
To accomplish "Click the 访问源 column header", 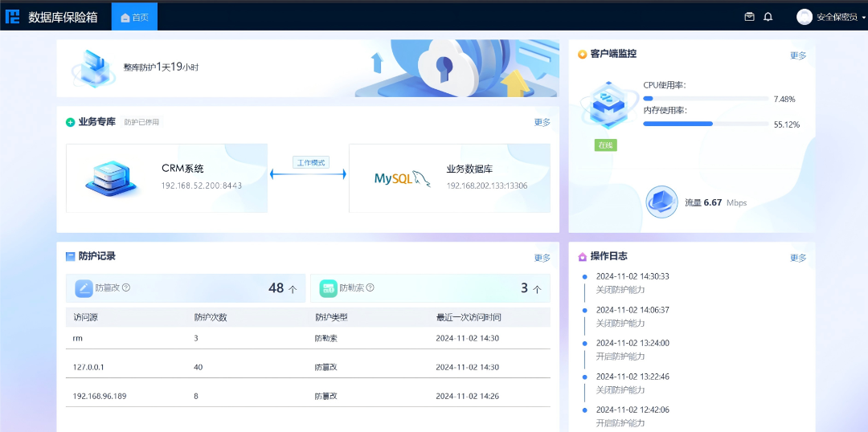I will point(86,318).
